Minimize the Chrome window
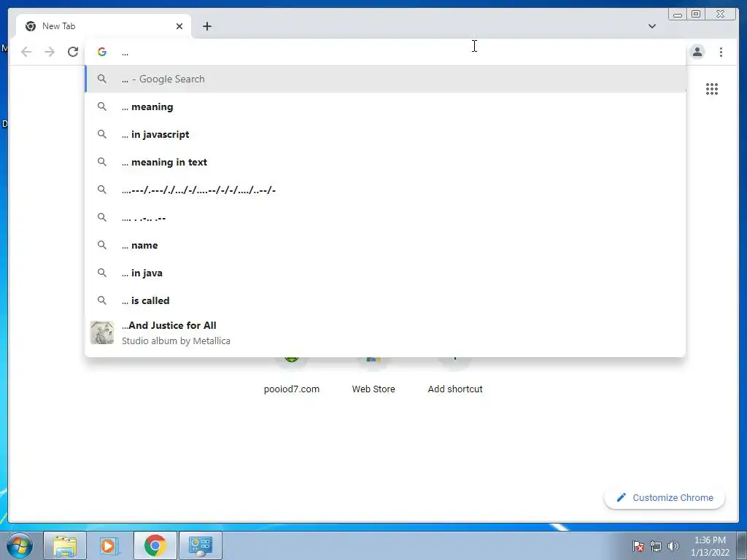Screen dimensions: 747x560 [x=678, y=15]
